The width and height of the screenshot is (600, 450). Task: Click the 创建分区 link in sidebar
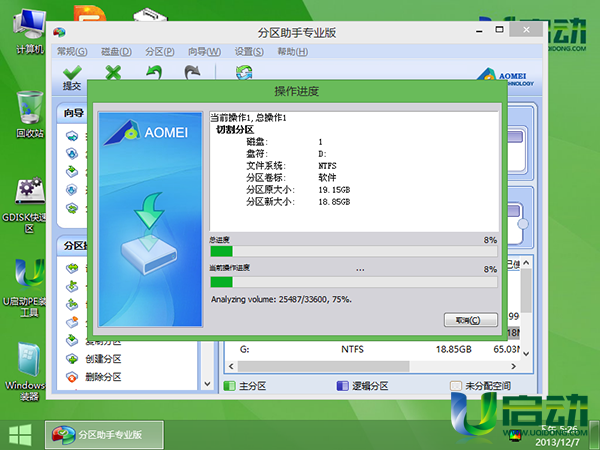click(x=103, y=359)
